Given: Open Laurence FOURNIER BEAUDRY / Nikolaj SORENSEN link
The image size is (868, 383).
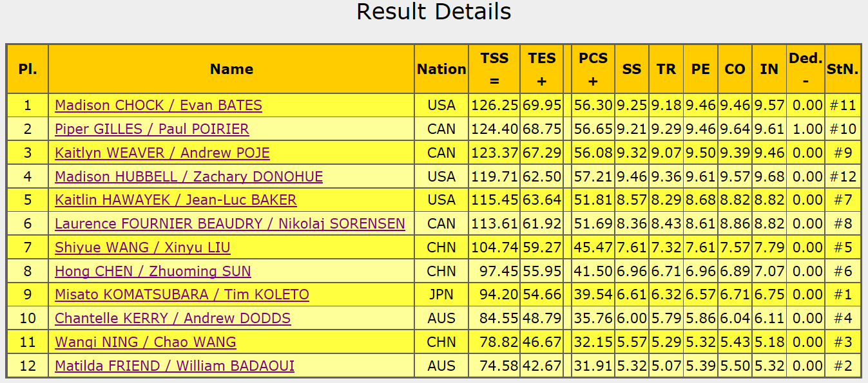Looking at the screenshot, I should pyautogui.click(x=229, y=224).
